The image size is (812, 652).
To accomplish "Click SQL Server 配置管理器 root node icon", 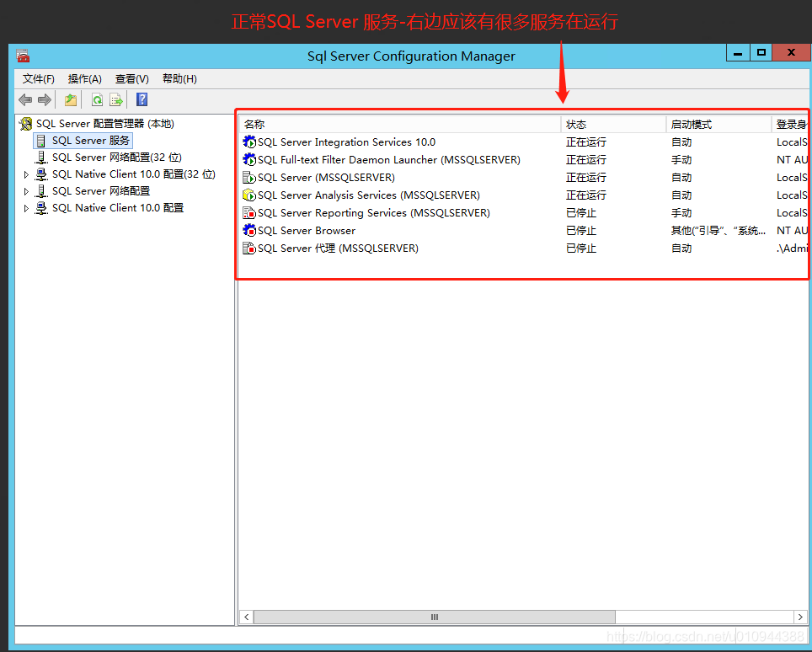I will (25, 124).
